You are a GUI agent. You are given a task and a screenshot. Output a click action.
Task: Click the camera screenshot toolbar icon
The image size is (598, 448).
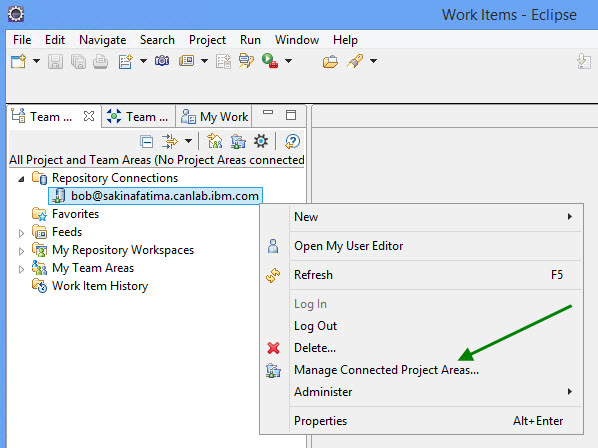point(162,61)
